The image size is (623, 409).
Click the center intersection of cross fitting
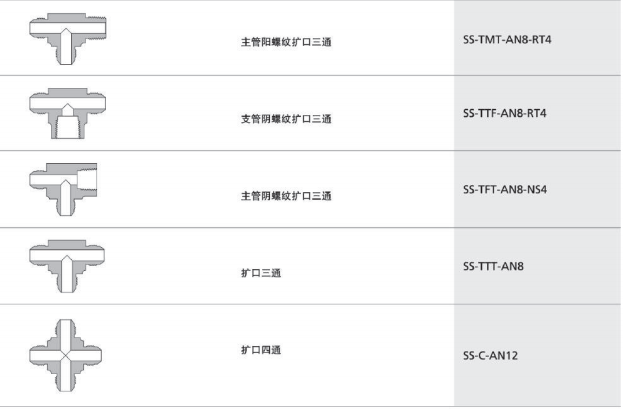66,355
